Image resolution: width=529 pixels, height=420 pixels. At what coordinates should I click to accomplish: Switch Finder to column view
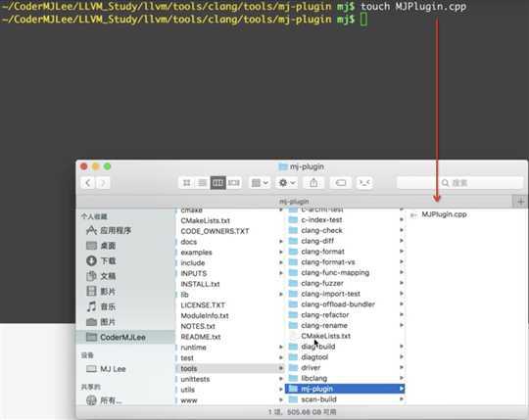click(x=217, y=183)
